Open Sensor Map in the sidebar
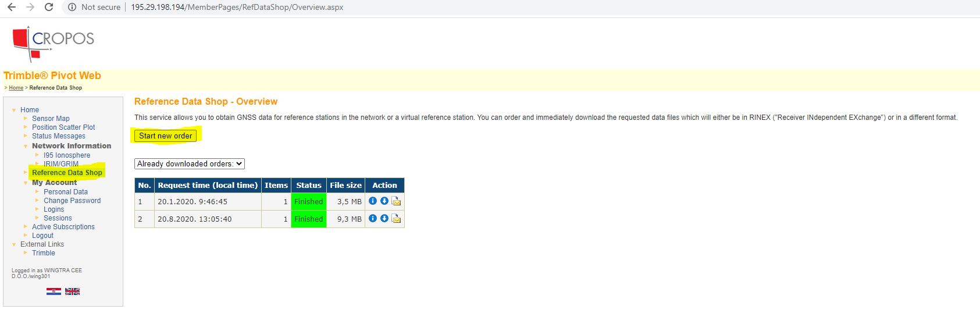 (51, 119)
